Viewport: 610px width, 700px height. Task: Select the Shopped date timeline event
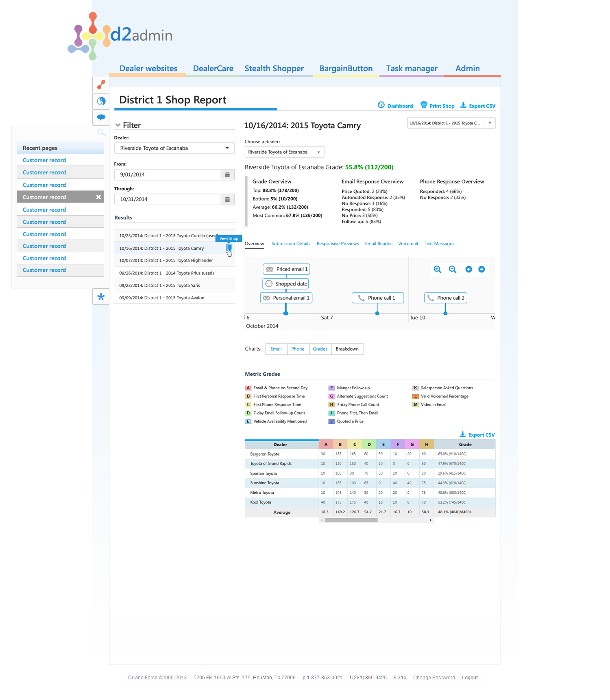tap(286, 283)
